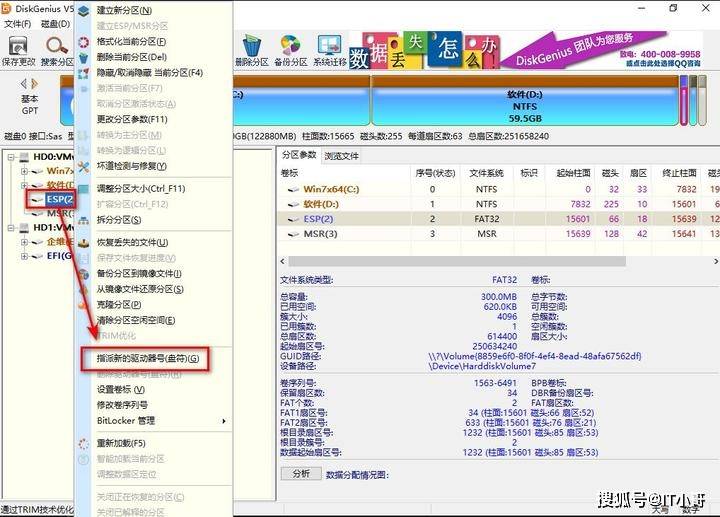Image resolution: width=720 pixels, height=517 pixels.
Task: Click the 文件系统 column header
Action: [x=487, y=174]
